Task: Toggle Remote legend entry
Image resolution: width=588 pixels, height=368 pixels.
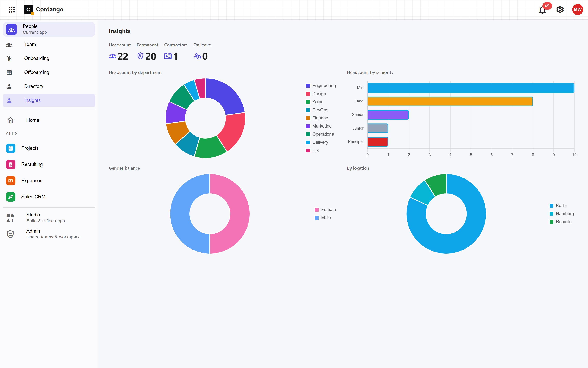Action: tap(560, 222)
